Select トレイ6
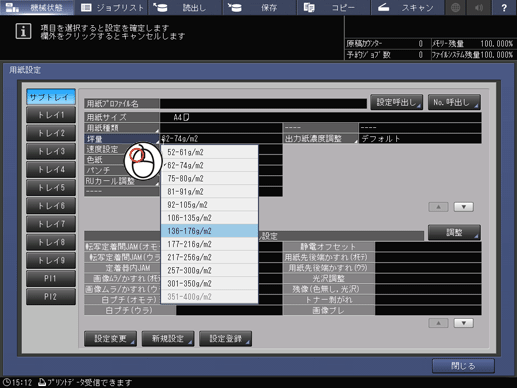The height and width of the screenshot is (388, 517). [x=51, y=206]
